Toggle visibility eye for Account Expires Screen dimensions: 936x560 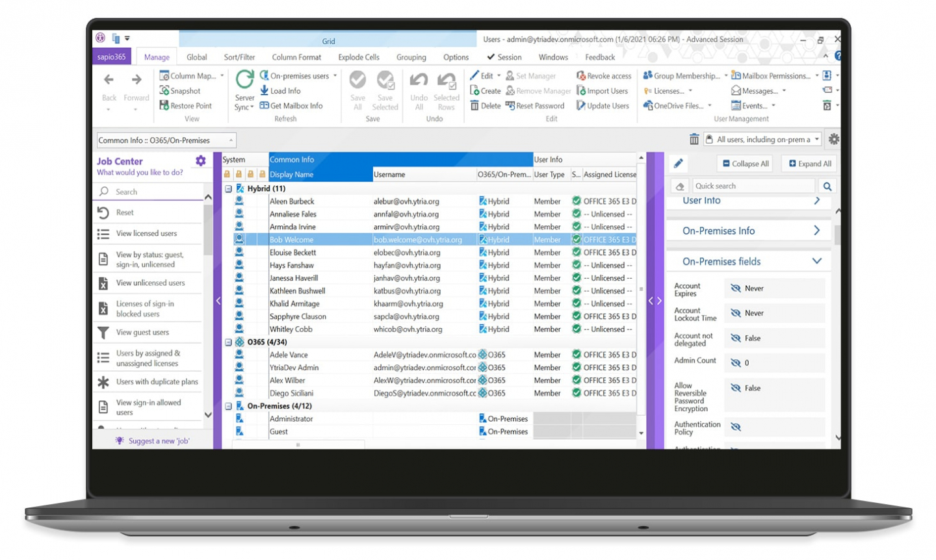tap(736, 288)
